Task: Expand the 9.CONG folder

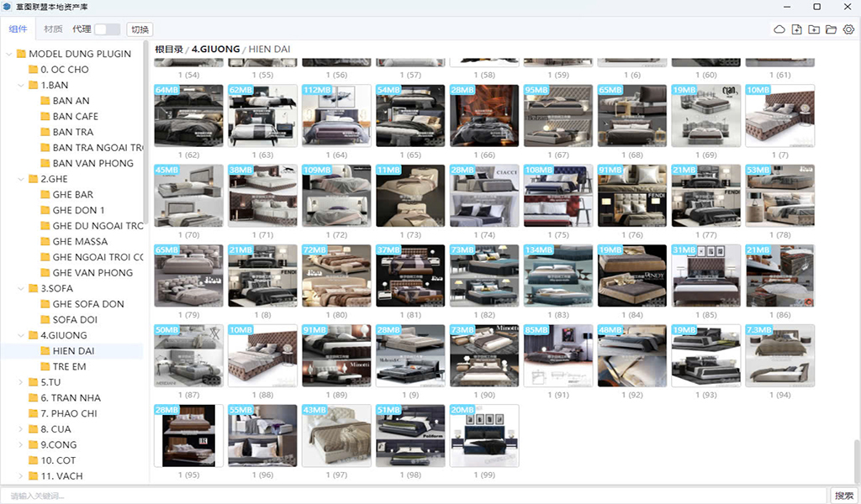Action: [x=21, y=444]
